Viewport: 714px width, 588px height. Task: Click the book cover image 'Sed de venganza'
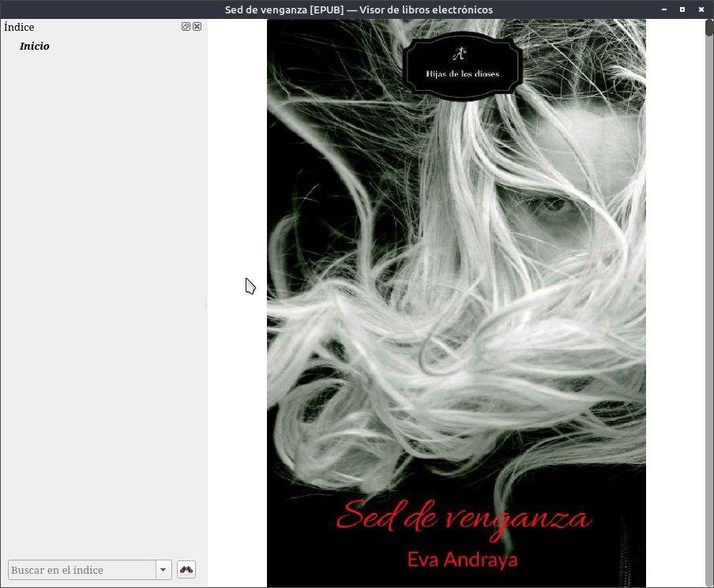coord(457,303)
